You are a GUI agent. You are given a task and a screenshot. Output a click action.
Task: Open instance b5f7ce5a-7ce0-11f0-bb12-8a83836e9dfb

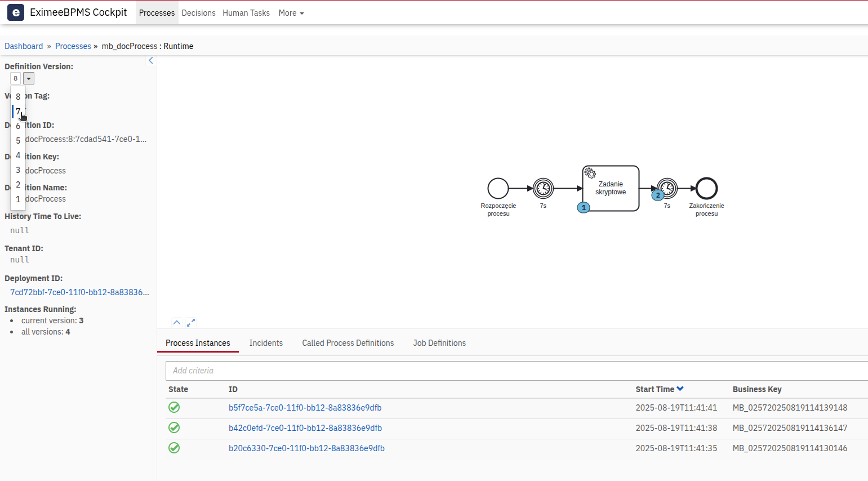(305, 408)
